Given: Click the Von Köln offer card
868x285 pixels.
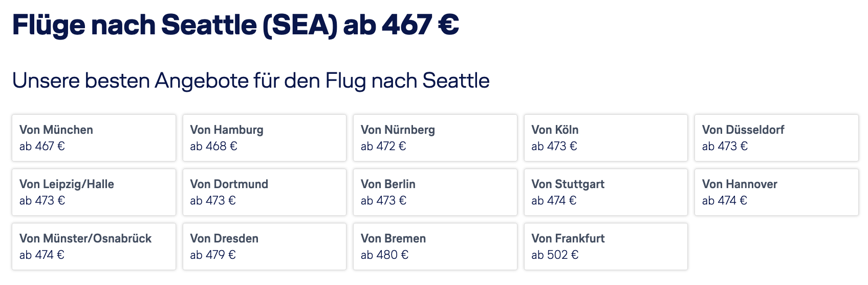Looking at the screenshot, I should 606,138.
